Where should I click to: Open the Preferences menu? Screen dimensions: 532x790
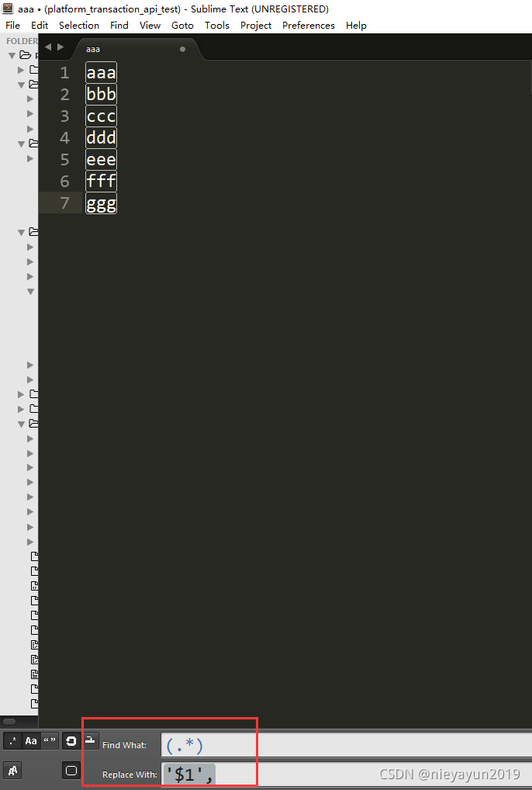click(309, 25)
